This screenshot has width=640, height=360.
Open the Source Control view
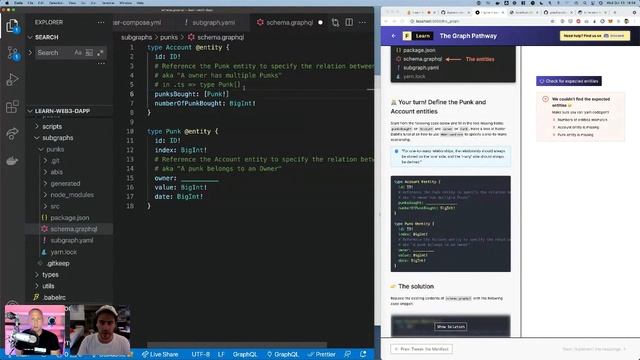tap(12, 53)
